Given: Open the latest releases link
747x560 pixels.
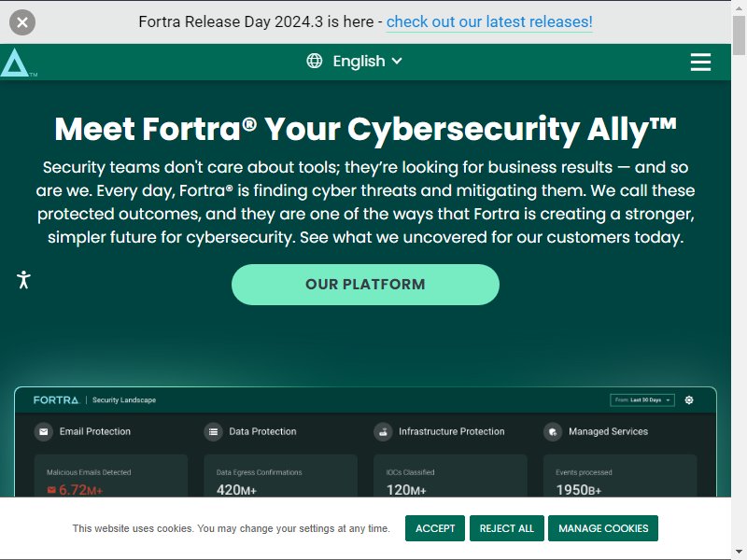Looking at the screenshot, I should pos(489,21).
